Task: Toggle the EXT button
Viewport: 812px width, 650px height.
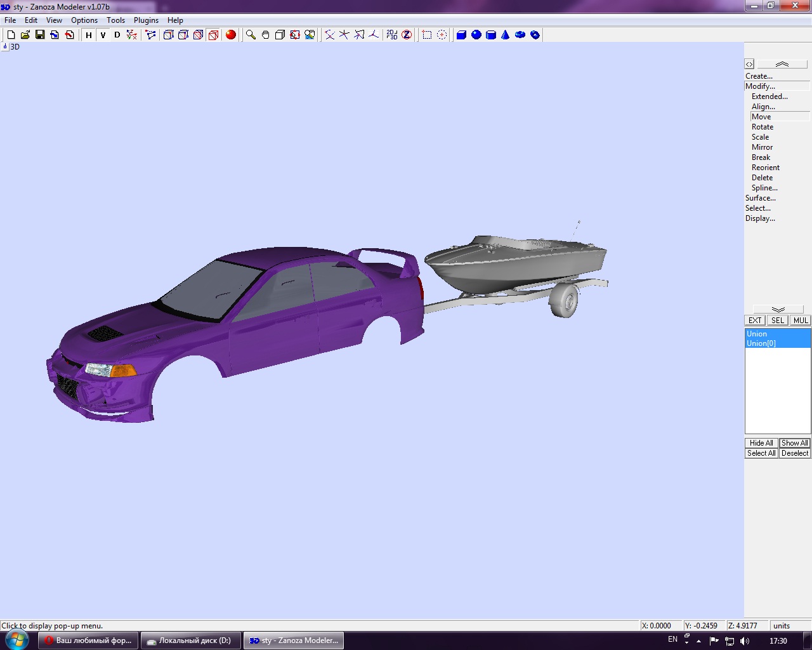Action: pos(755,321)
